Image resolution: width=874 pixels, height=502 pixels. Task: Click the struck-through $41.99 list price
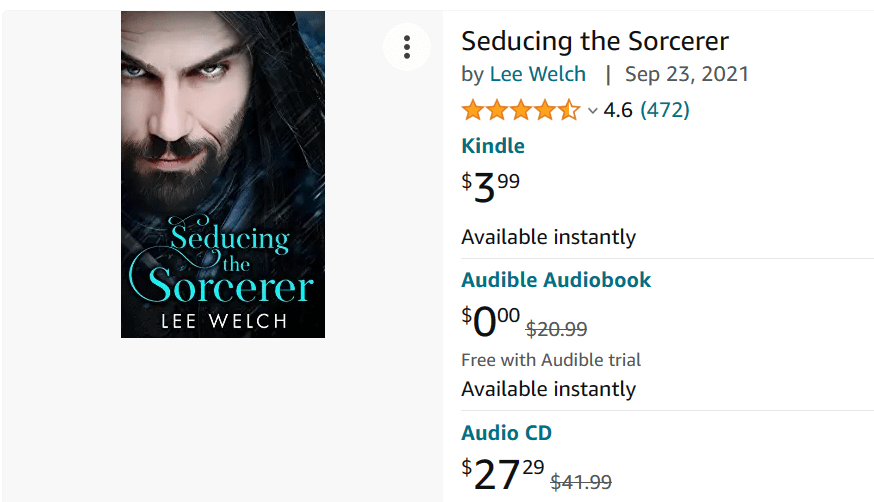581,482
